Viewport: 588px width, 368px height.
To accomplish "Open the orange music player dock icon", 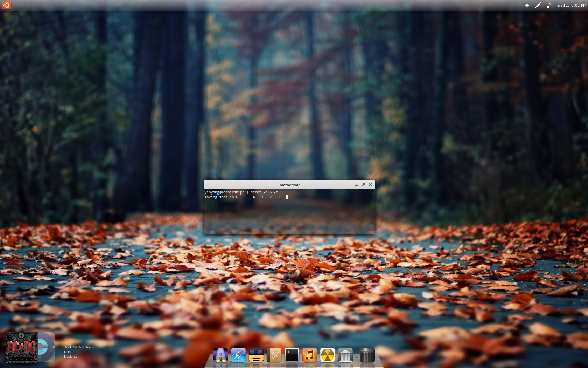I will pyautogui.click(x=310, y=355).
